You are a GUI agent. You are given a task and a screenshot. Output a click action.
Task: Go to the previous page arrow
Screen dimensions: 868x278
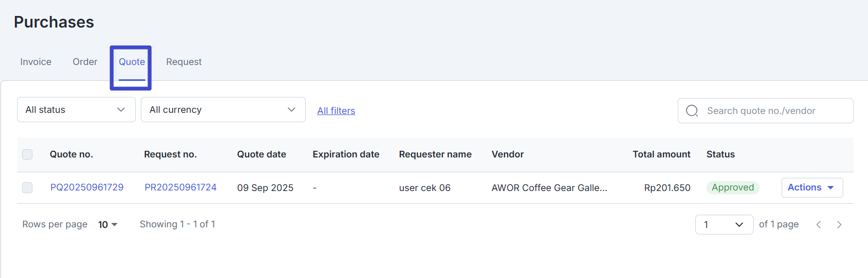818,225
